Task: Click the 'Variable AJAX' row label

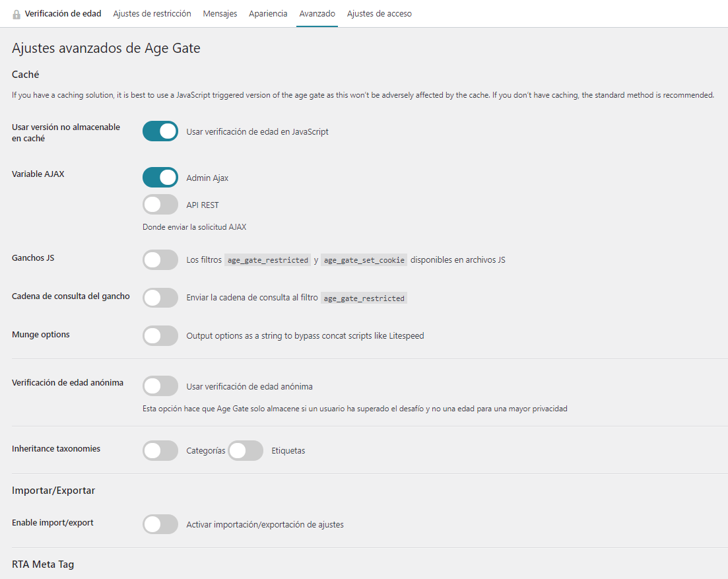Action: [x=38, y=174]
